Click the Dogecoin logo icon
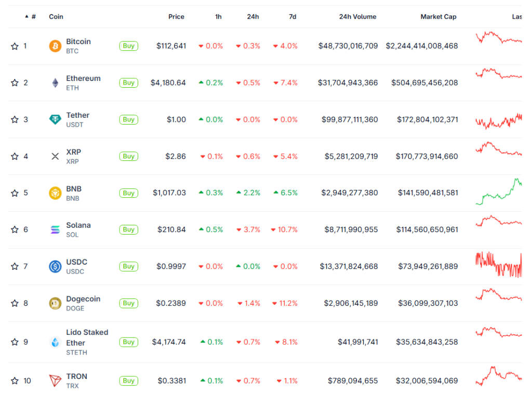This screenshot has width=532, height=394. (55, 303)
